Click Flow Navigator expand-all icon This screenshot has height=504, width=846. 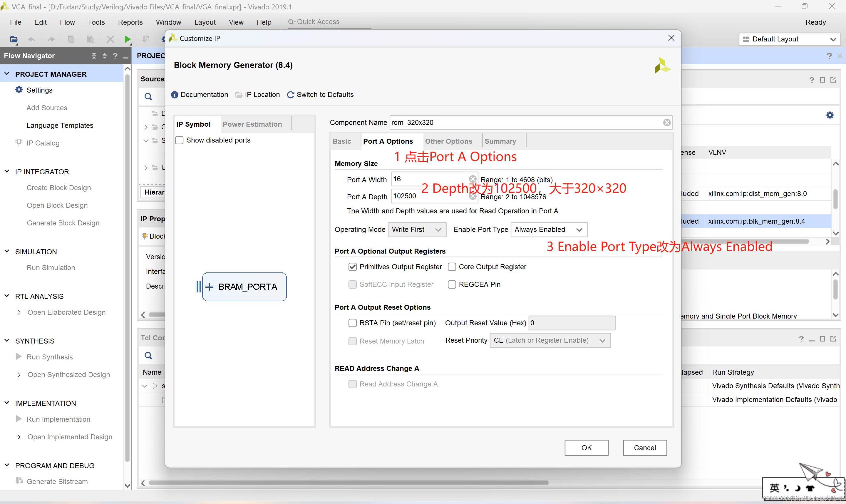point(105,56)
